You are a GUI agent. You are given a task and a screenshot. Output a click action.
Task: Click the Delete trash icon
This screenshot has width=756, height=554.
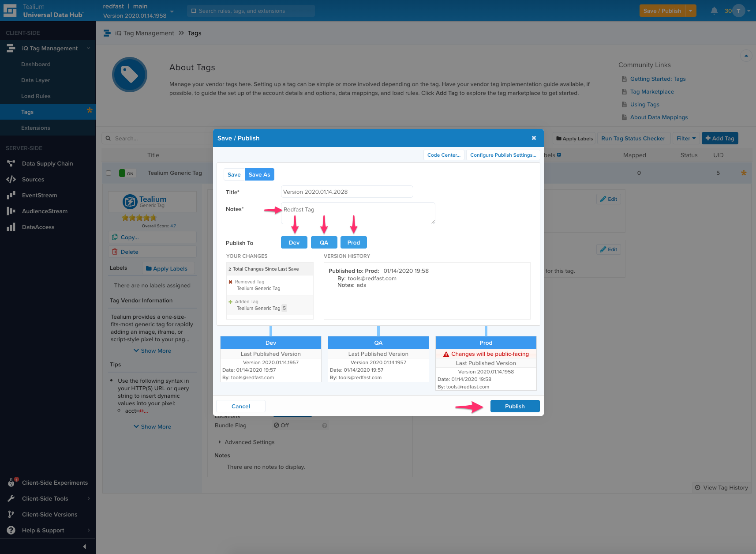pyautogui.click(x=115, y=252)
